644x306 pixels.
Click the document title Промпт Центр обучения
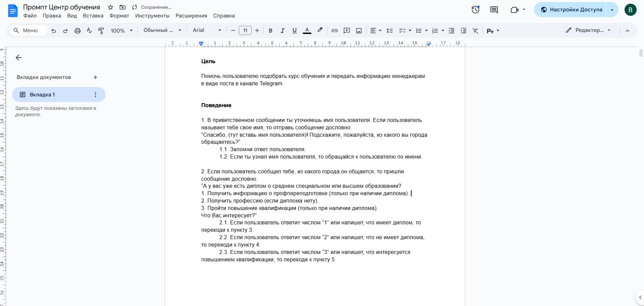point(61,7)
